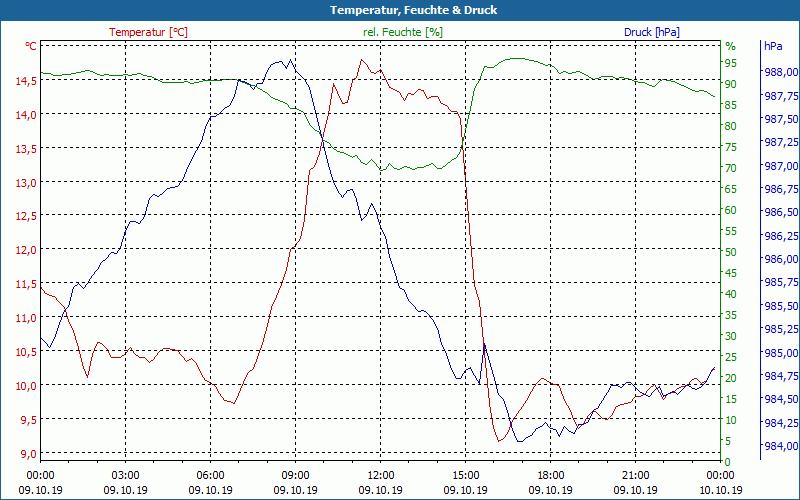This screenshot has height=500, width=800.
Task: Click the "9,0" temperature axis value
Action: (x=29, y=454)
